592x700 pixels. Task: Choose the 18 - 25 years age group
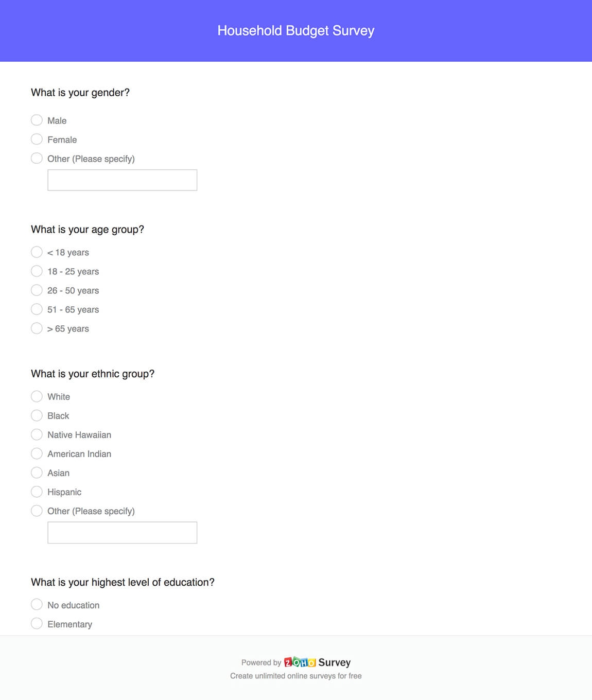(37, 271)
